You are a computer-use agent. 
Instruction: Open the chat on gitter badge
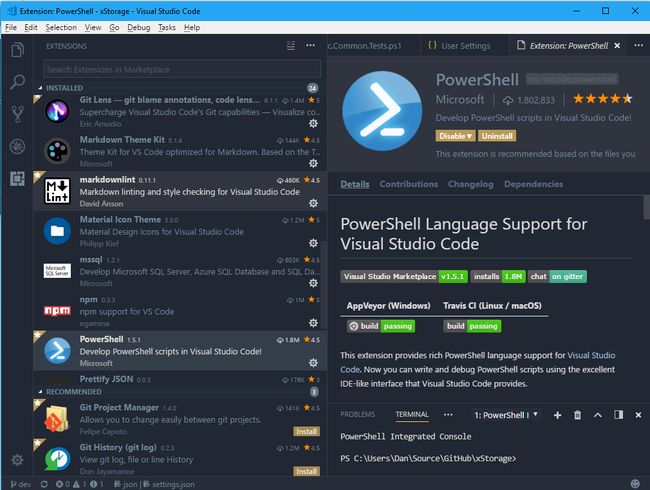point(557,277)
